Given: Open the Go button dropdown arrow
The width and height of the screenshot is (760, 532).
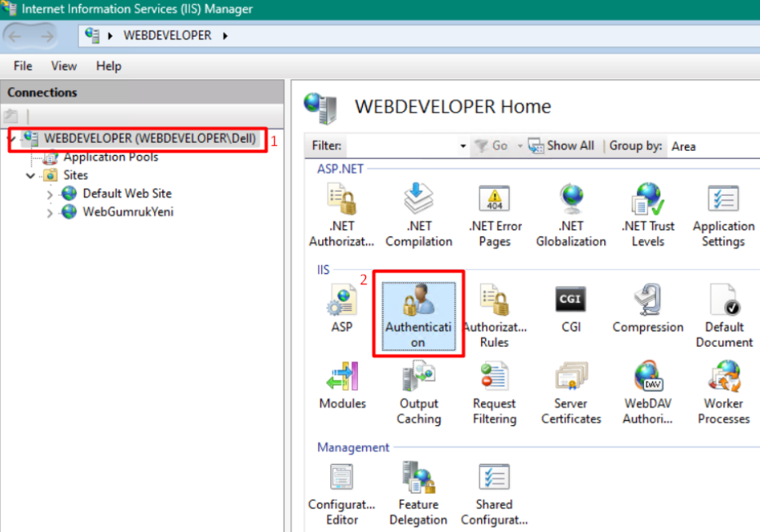Looking at the screenshot, I should point(519,146).
